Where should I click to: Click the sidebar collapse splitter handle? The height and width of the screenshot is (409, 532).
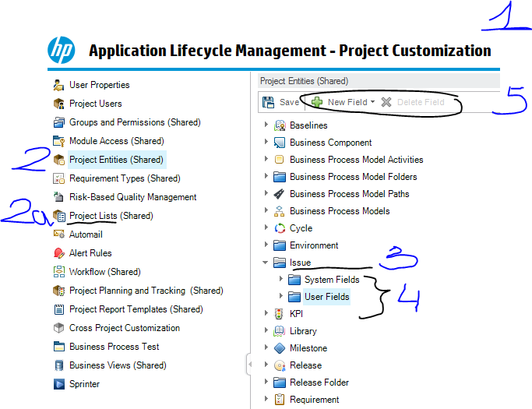point(249,364)
